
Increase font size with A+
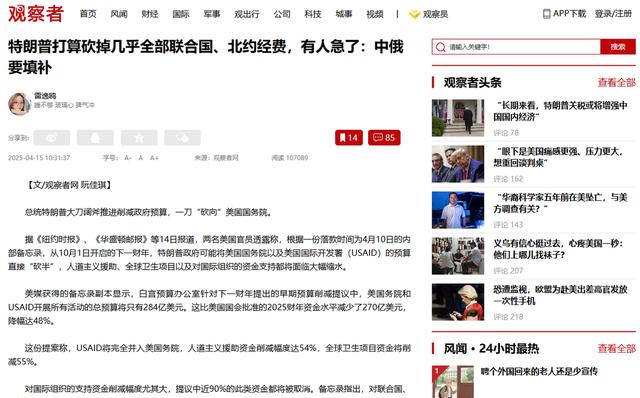pos(154,158)
